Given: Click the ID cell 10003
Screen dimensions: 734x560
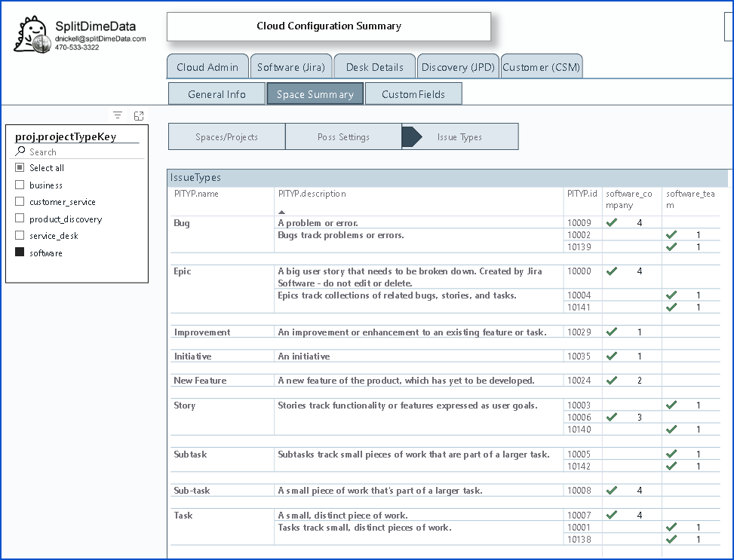Looking at the screenshot, I should point(579,405).
